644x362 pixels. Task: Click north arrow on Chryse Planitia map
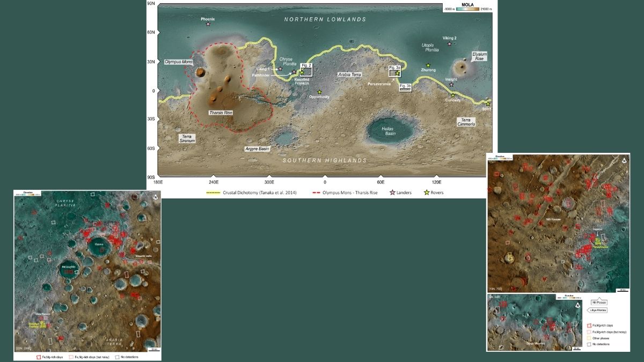(x=155, y=197)
